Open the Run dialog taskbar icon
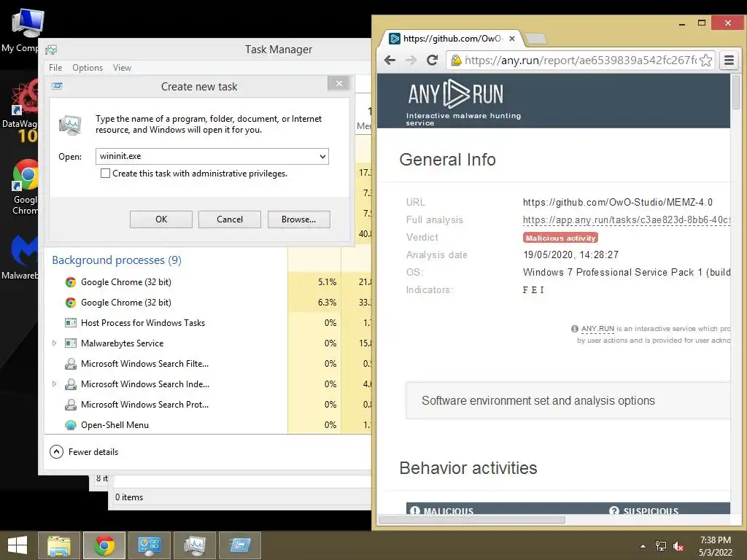747x560 pixels. click(239, 545)
